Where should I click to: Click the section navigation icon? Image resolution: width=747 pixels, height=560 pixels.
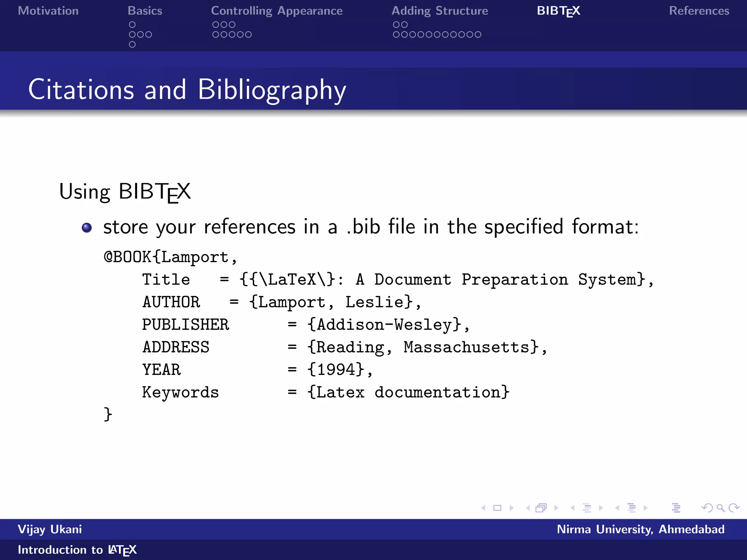pos(632,508)
